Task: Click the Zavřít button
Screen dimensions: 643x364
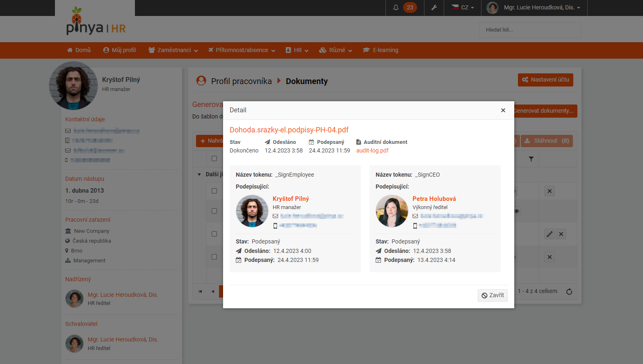Action: pyautogui.click(x=493, y=296)
